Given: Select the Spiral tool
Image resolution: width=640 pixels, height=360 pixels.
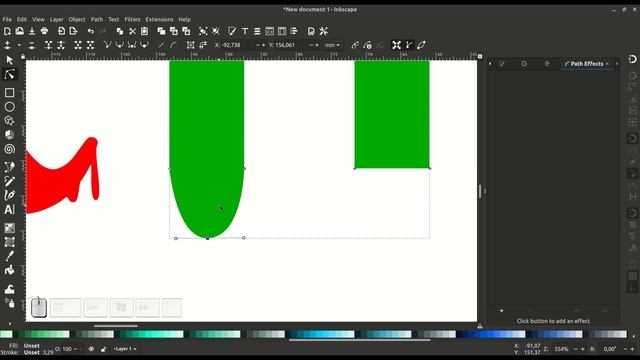Looking at the screenshot, I should 9,149.
